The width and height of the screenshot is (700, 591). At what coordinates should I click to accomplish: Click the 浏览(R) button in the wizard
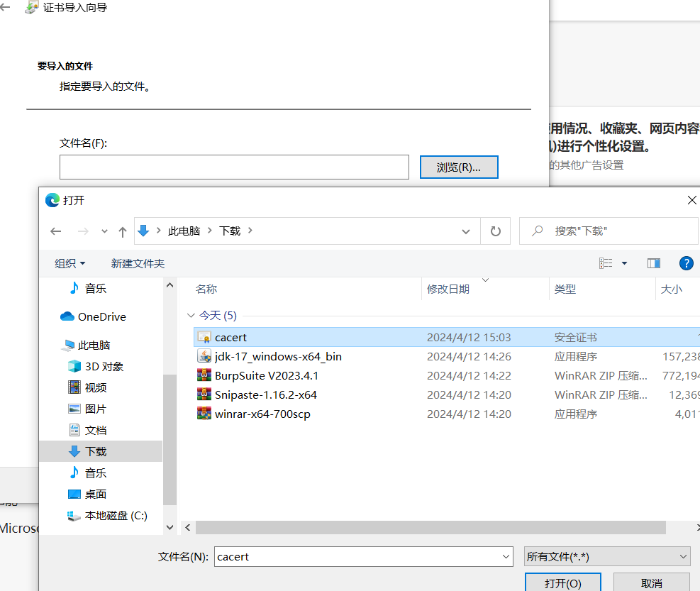[x=458, y=167]
